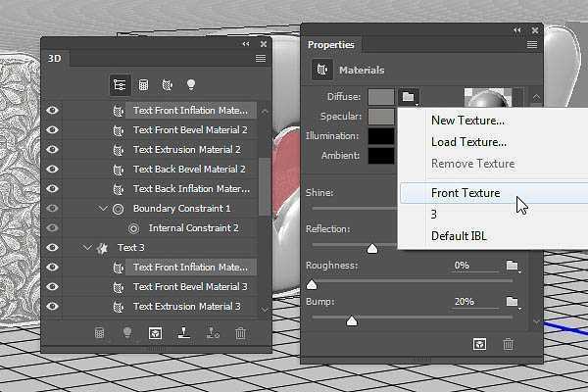Viewport: 588px width, 392px height.
Task: Filter 3D panel by meshes
Action: pyautogui.click(x=143, y=85)
